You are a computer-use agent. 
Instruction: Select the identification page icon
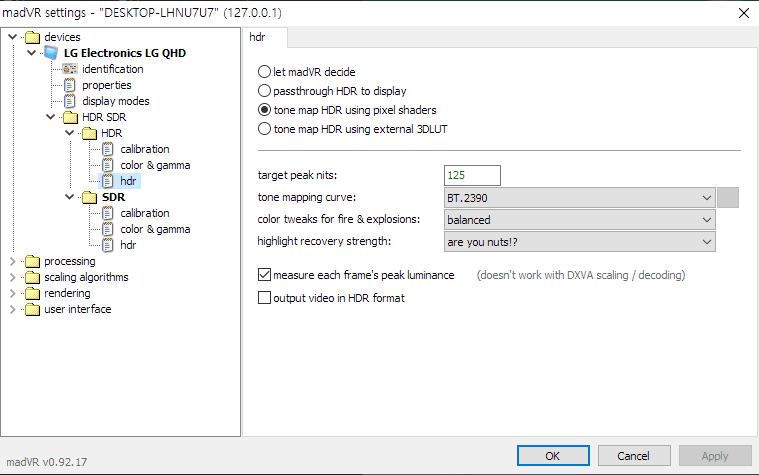click(x=70, y=69)
